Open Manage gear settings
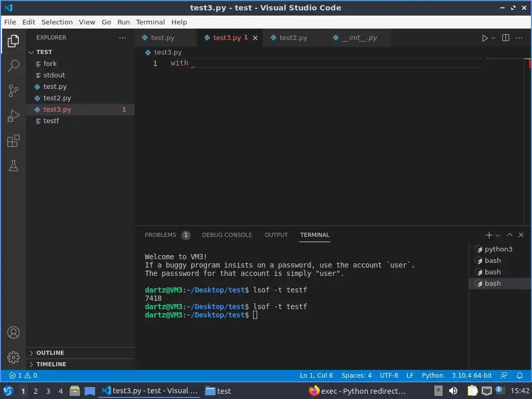532x399 pixels. point(13,357)
